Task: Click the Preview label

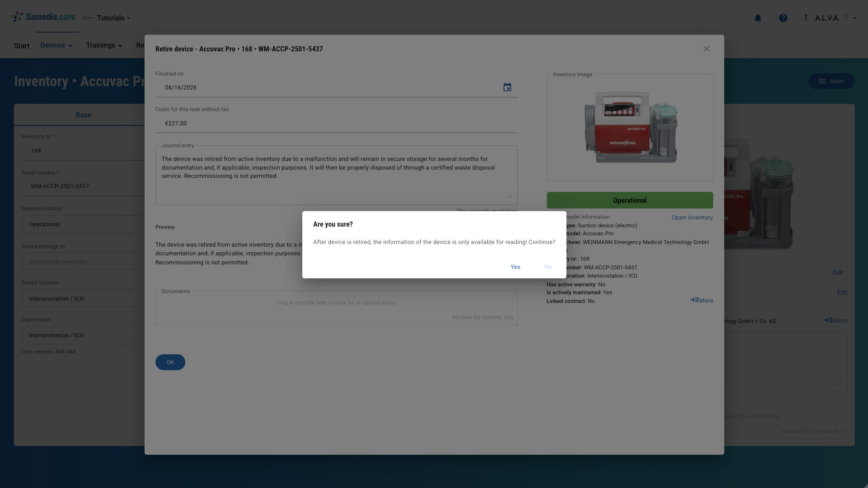Action: click(165, 227)
